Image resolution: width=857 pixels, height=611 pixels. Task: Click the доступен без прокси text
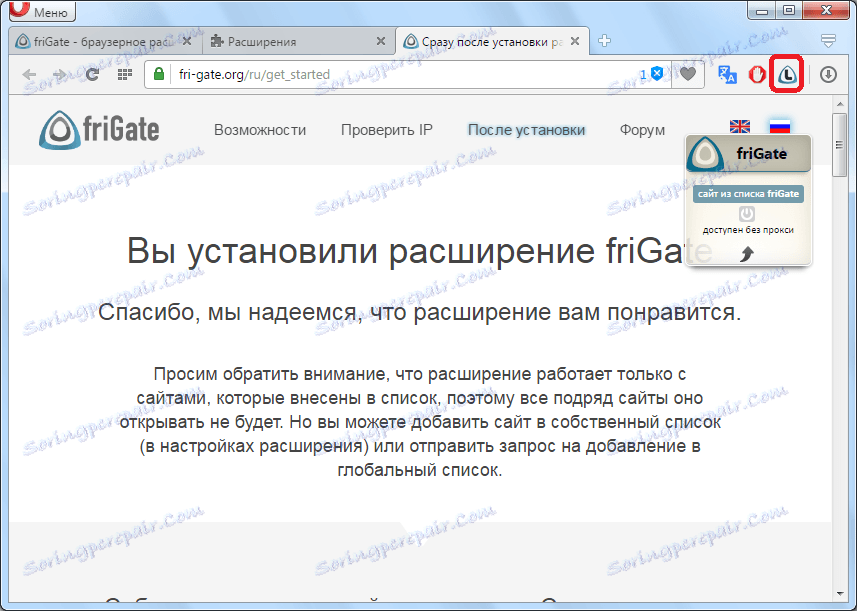click(748, 230)
